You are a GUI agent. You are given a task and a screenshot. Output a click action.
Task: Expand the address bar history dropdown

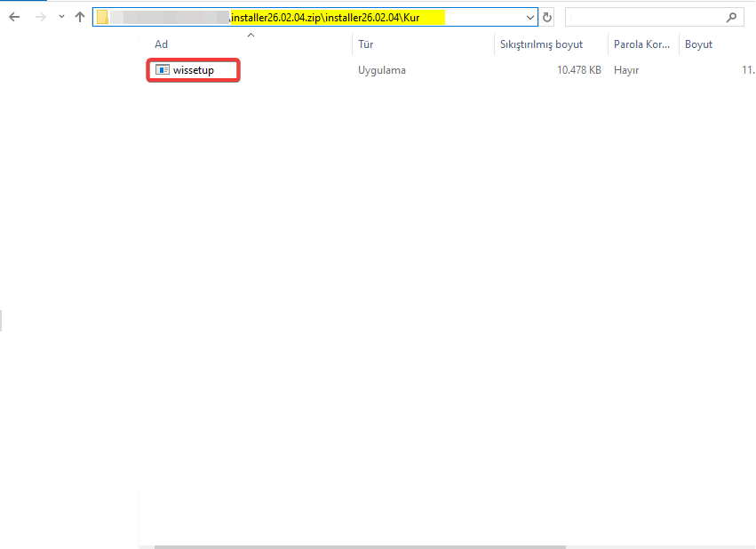530,17
